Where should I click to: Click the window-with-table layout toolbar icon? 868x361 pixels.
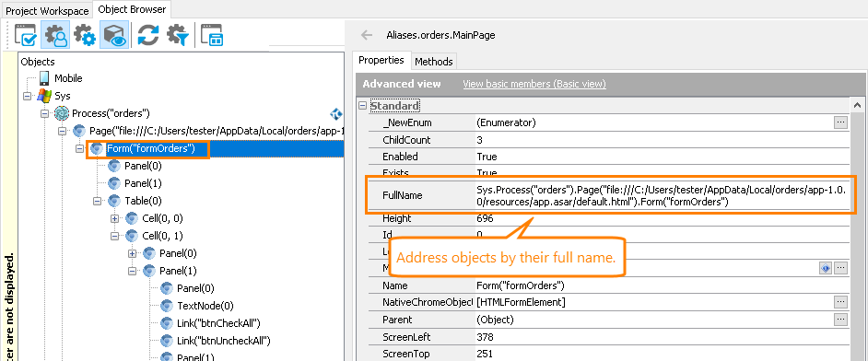tap(212, 35)
